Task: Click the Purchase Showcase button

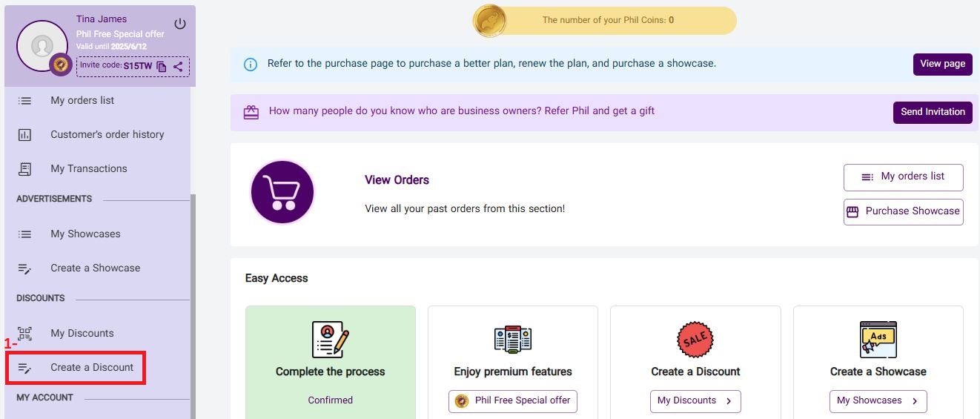Action: coord(903,211)
